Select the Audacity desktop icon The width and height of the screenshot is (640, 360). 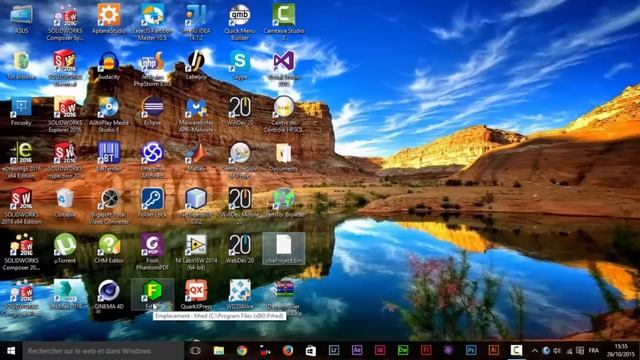(109, 65)
